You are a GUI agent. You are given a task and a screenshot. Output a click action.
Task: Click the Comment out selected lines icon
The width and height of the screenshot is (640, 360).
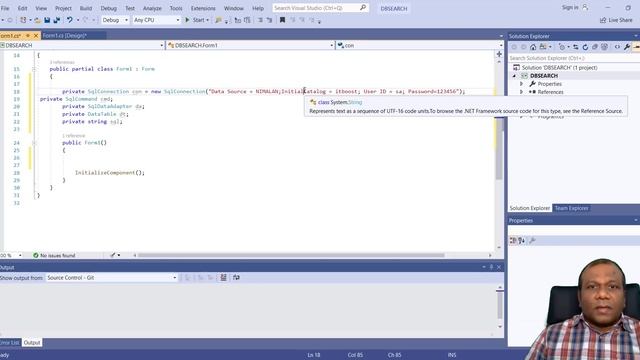pyautogui.click(x=260, y=20)
